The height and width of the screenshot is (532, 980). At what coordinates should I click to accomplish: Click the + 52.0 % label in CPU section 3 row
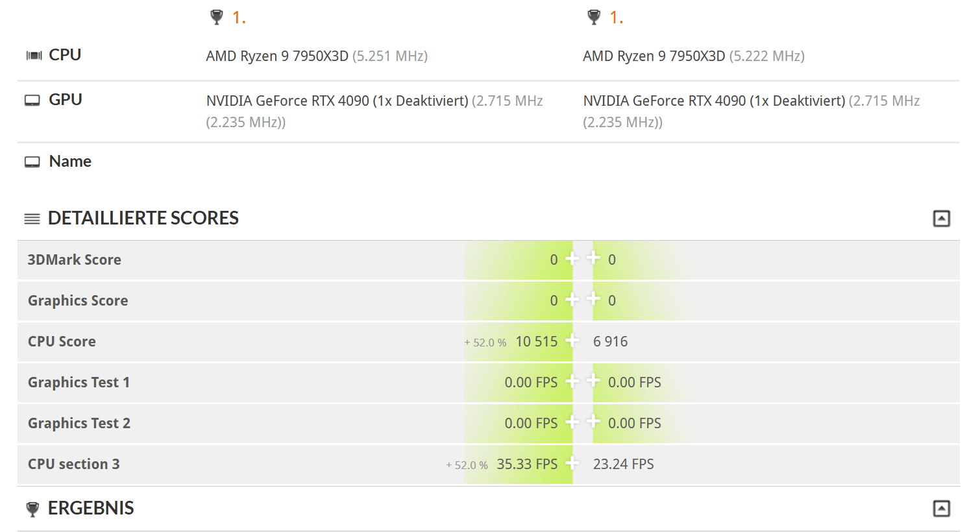pos(467,465)
